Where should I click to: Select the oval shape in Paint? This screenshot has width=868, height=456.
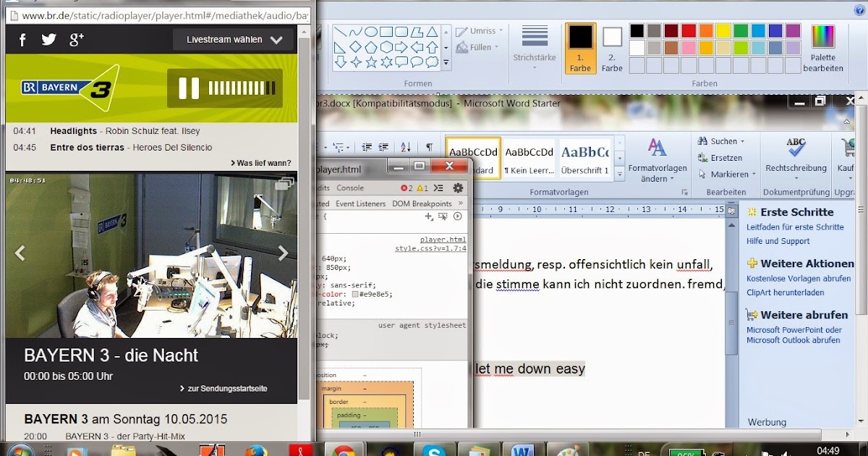click(370, 32)
